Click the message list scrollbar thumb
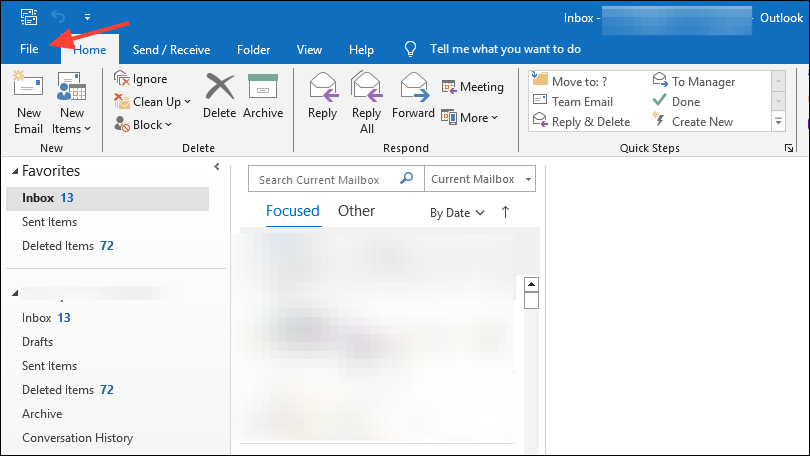 tap(531, 301)
